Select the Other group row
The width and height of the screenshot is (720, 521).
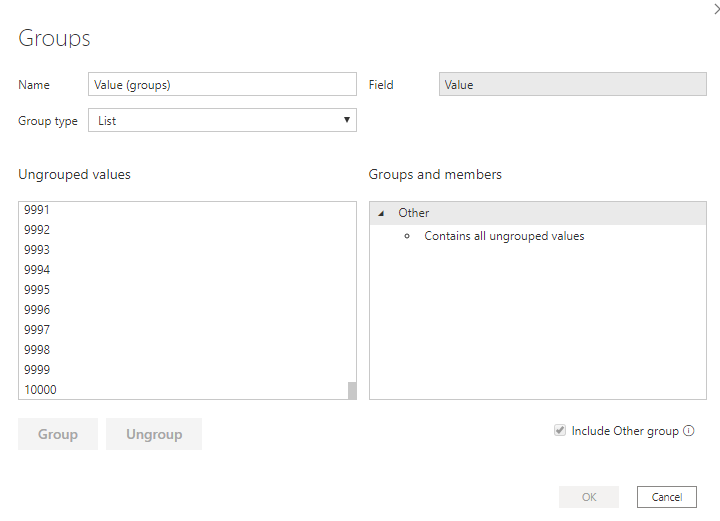pos(538,213)
